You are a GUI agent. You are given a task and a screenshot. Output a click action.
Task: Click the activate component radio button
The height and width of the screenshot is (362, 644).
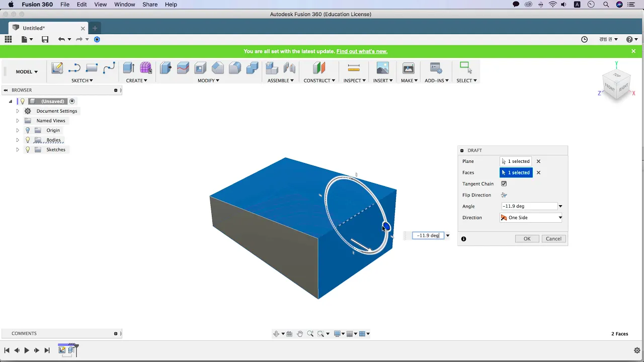[72, 101]
